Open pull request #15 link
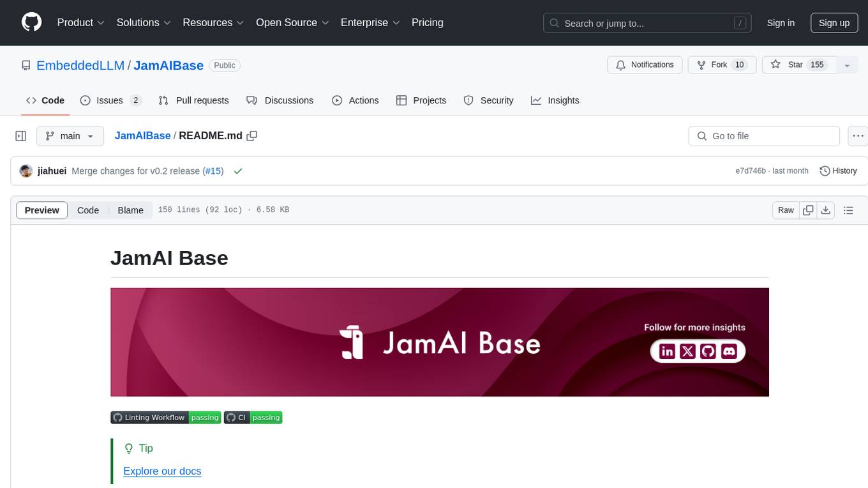 [213, 171]
